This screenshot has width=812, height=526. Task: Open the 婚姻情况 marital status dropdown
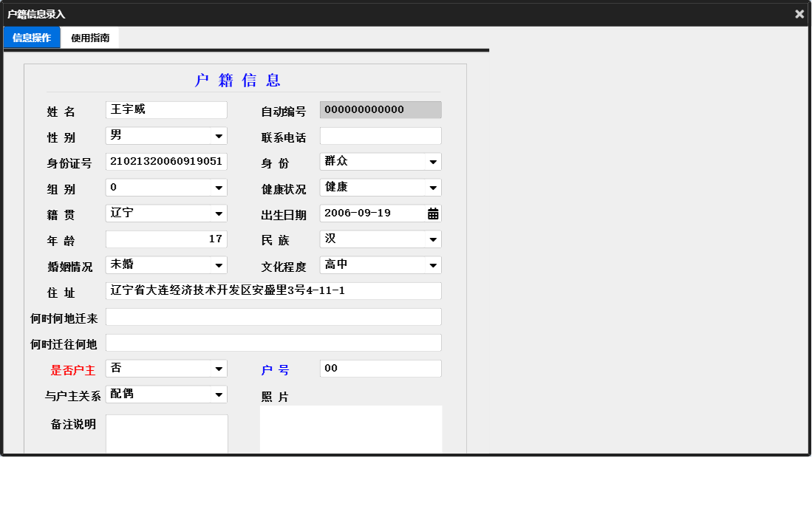[x=218, y=264]
